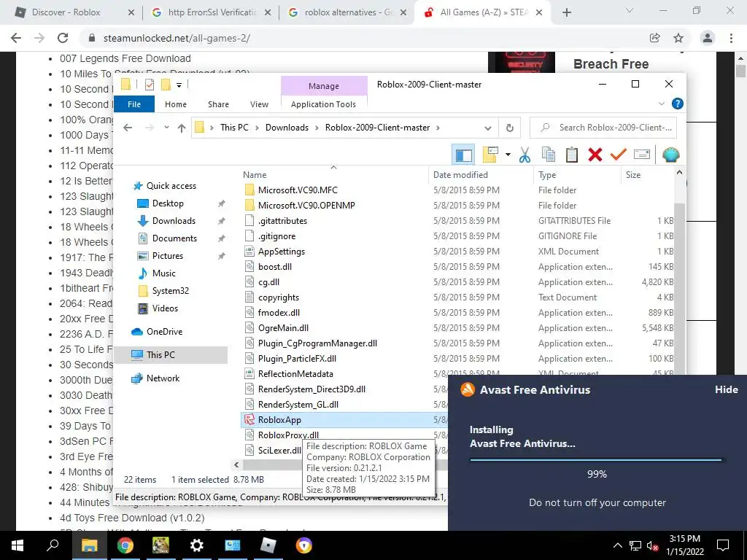Open recent locations dropdown arrow
This screenshot has height=560, width=747.
(166, 128)
